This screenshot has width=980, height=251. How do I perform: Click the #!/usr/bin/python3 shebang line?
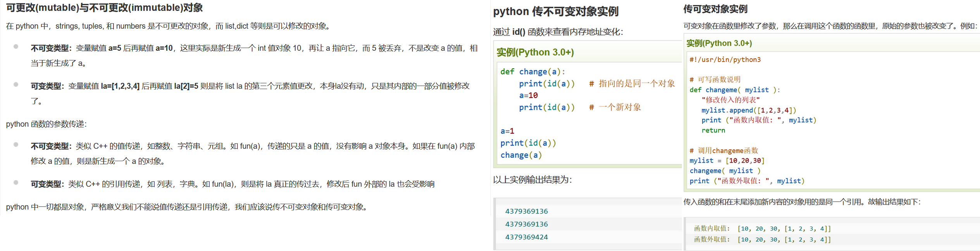click(x=725, y=60)
